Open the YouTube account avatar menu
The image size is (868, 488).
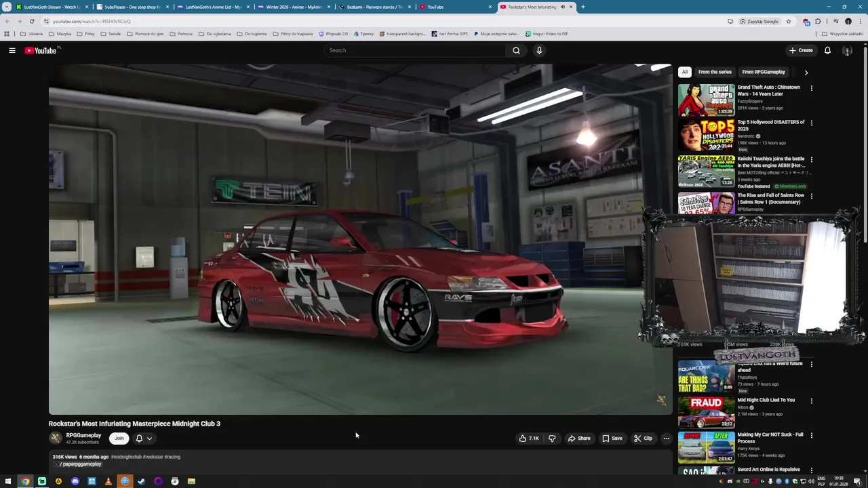pyautogui.click(x=847, y=51)
